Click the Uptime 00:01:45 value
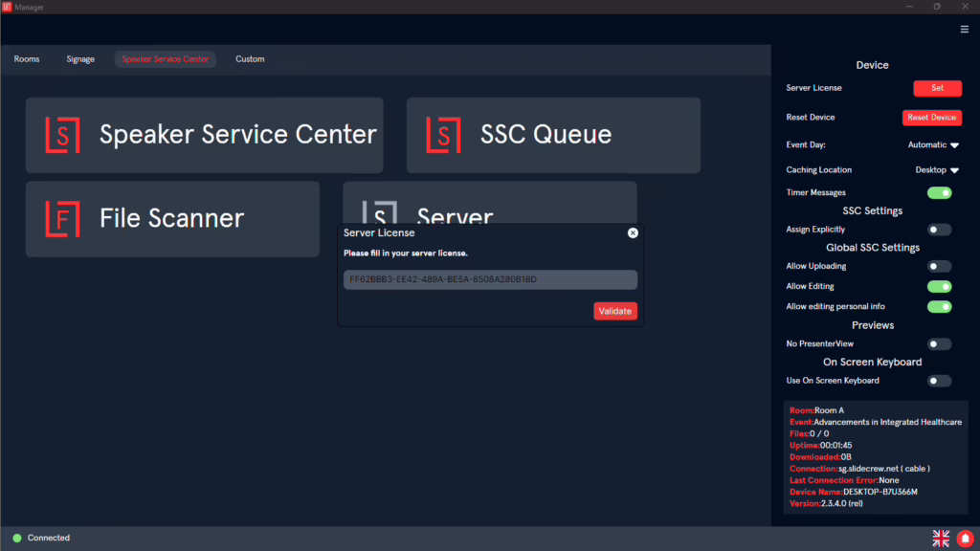Viewport: 980px width, 551px height. [835, 446]
